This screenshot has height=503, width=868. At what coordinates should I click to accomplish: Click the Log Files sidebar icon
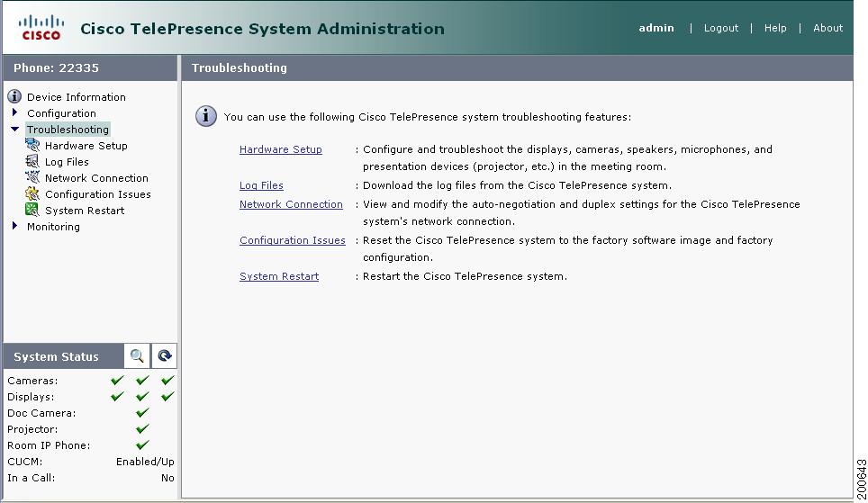pos(32,162)
